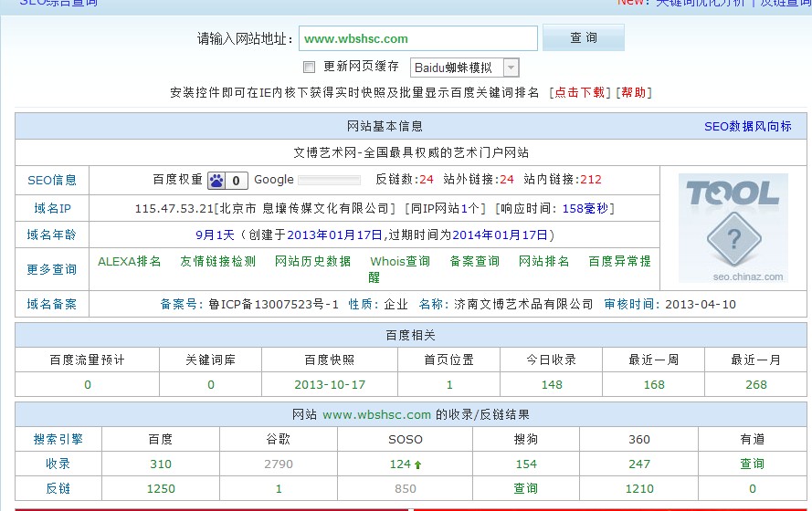Image resolution: width=812 pixels, height=511 pixels.
Task: Open the ALEXA排名 link
Action: pos(129,261)
